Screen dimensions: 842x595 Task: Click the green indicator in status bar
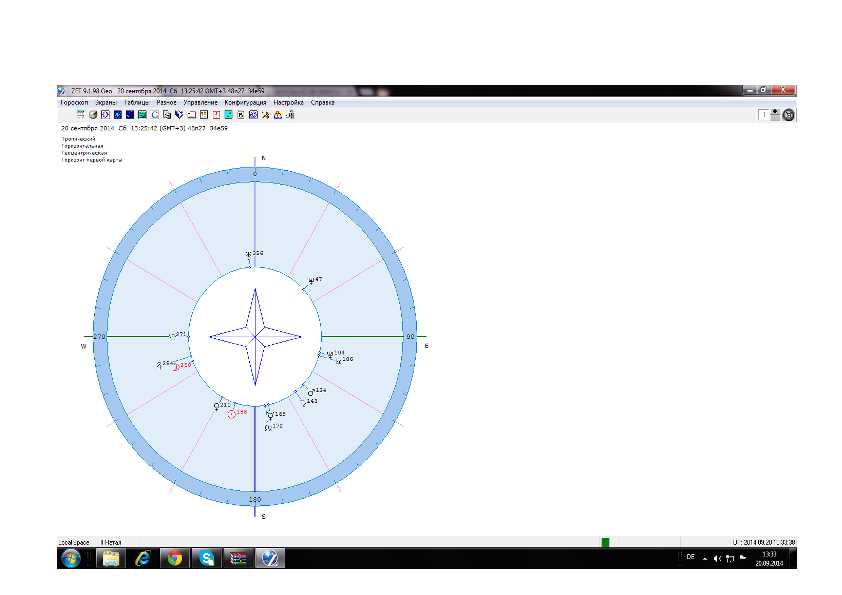pyautogui.click(x=605, y=542)
